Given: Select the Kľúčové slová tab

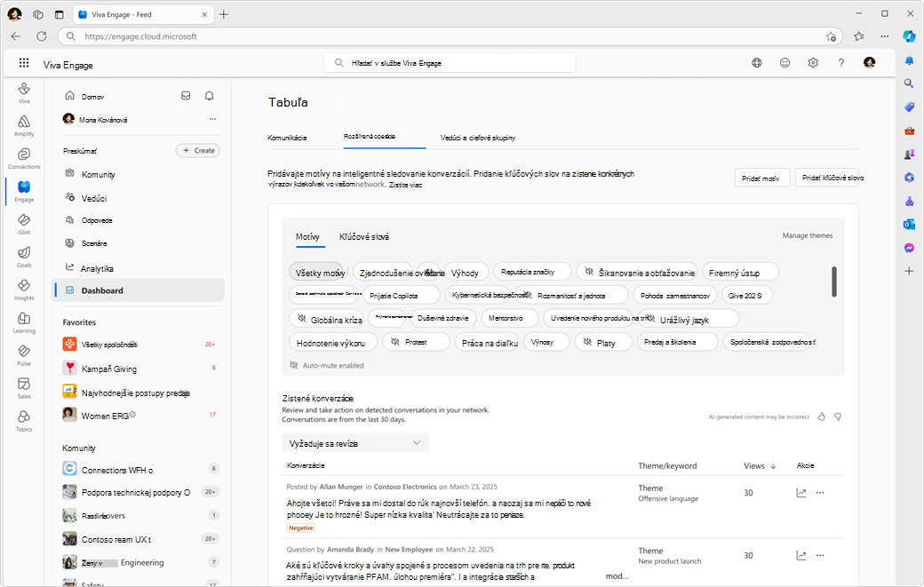Looking at the screenshot, I should 364,236.
